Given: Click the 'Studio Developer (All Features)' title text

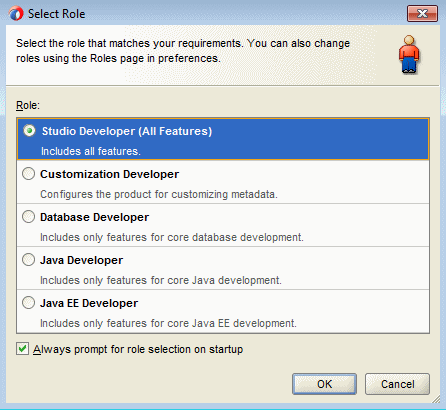Looking at the screenshot, I should pos(127,131).
